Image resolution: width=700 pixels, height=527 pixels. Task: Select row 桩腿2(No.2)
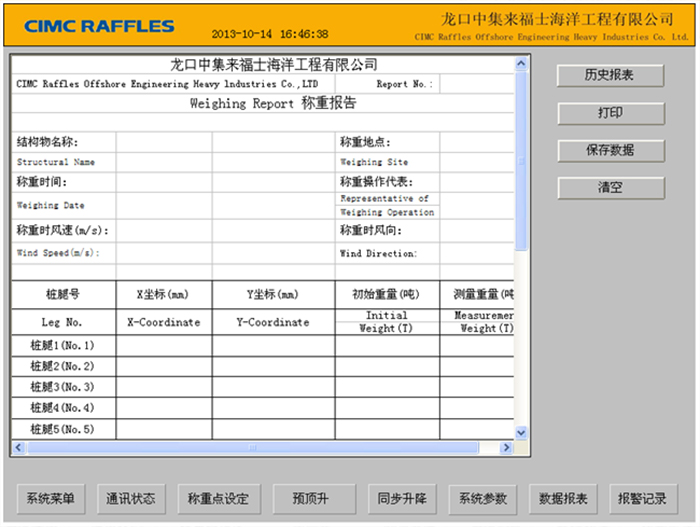point(262,366)
